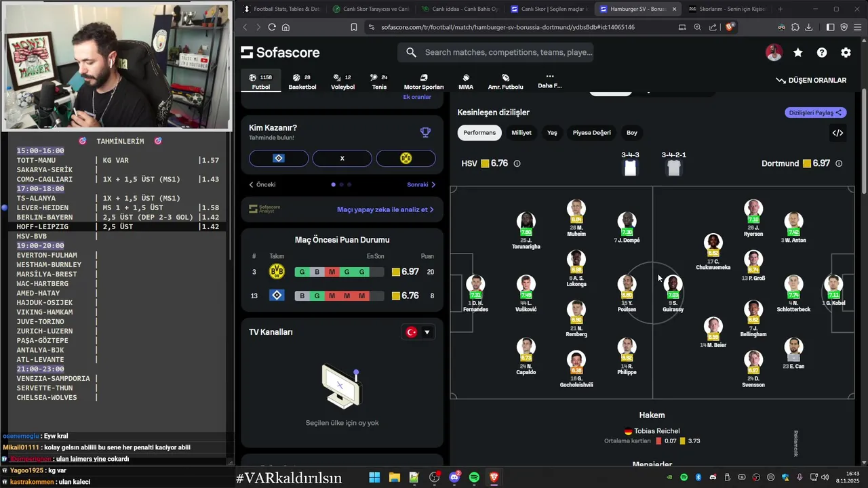Open the MMA sport category
Image resolution: width=868 pixels, height=488 pixels.
[466, 82]
